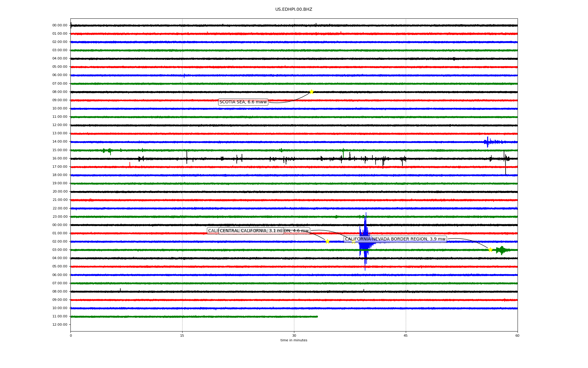
Task: Click the CALIFORNIA-NEVADA BORDER REGION, 3.9 mw label
Action: (x=395, y=239)
